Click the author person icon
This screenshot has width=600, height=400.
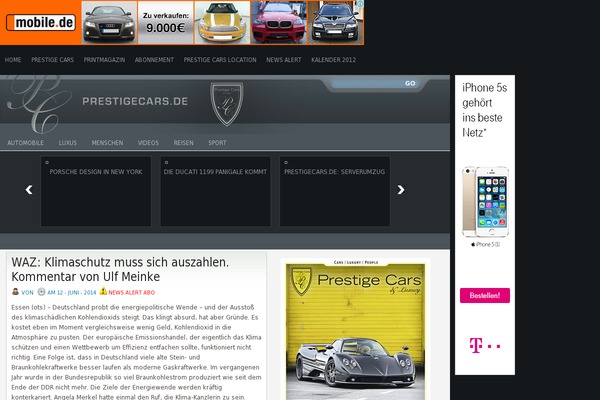tap(15, 292)
